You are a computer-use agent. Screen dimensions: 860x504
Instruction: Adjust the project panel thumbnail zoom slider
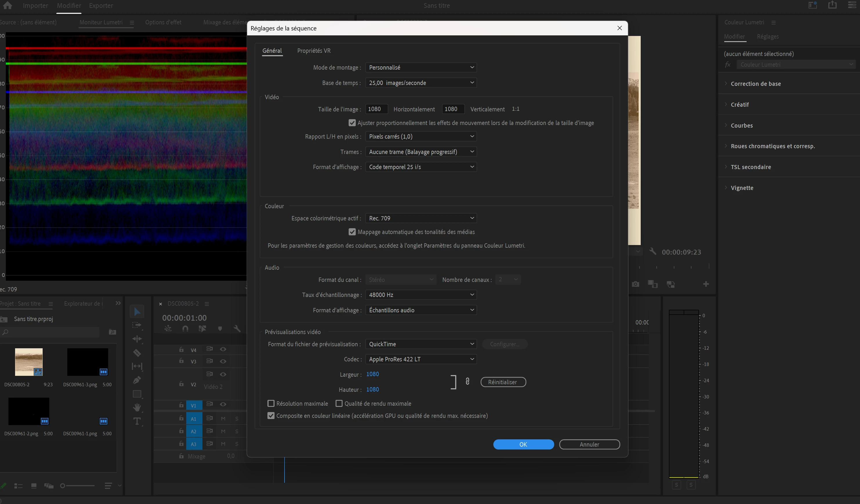tap(63, 485)
